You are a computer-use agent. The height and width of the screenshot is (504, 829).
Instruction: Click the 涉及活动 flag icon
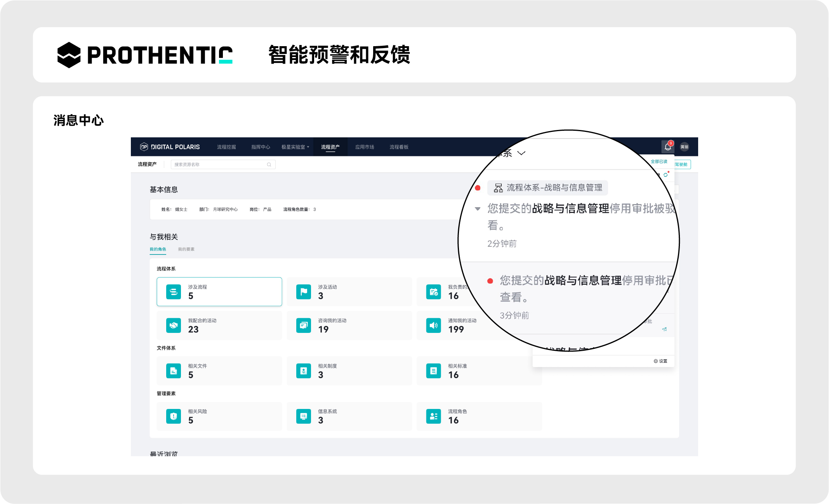click(x=304, y=292)
